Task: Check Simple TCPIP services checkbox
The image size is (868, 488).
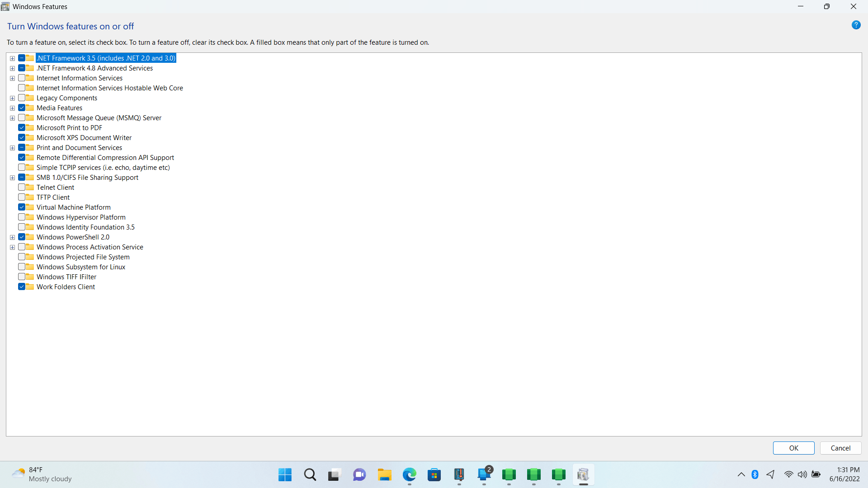Action: click(21, 167)
